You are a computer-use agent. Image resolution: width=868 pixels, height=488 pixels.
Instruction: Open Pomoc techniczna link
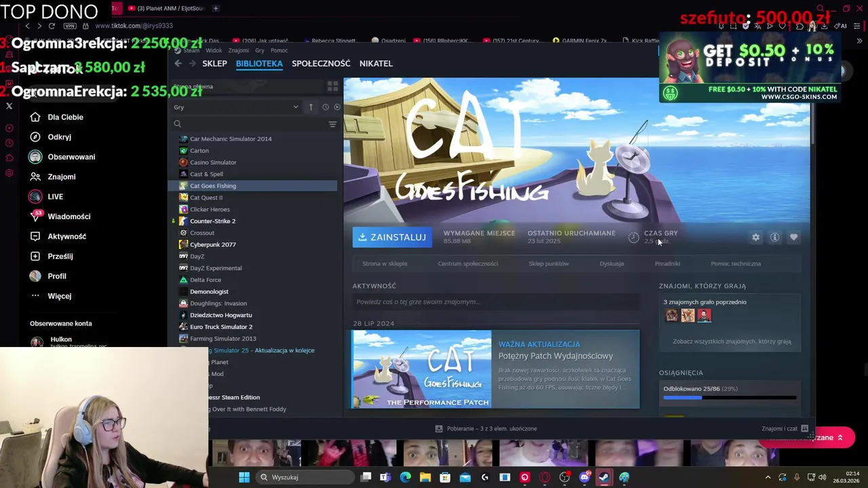click(x=736, y=264)
